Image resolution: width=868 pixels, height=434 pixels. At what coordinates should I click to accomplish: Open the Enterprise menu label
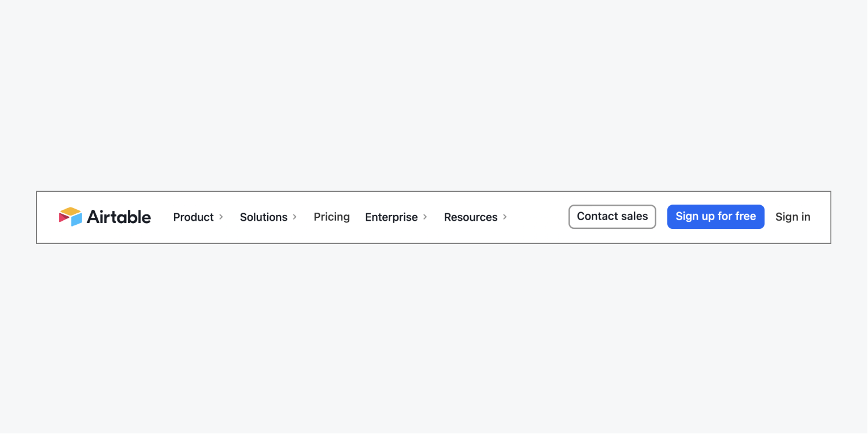click(x=391, y=217)
